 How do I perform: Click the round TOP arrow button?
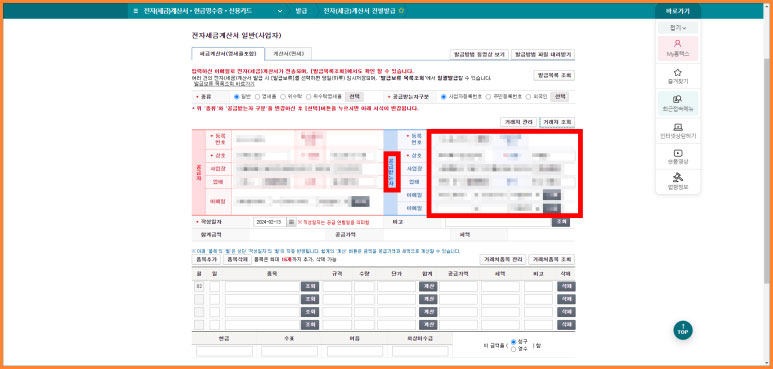(x=683, y=330)
